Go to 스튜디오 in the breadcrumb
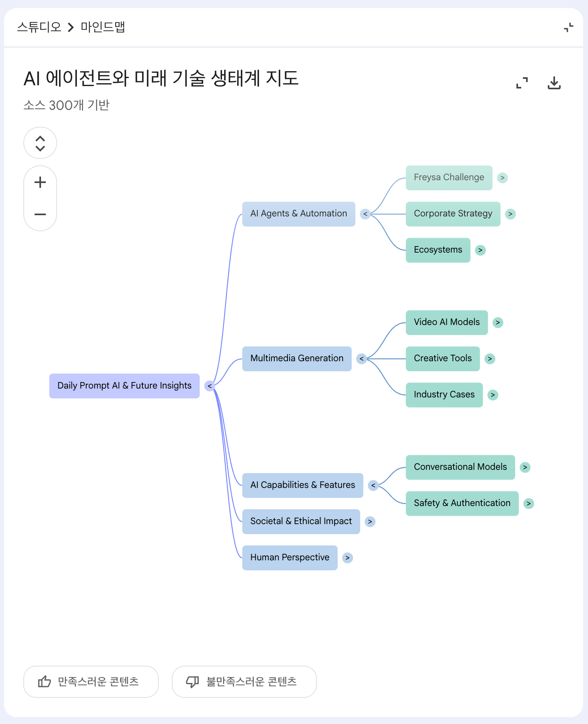Screen dimensions: 588x724 [x=39, y=27]
